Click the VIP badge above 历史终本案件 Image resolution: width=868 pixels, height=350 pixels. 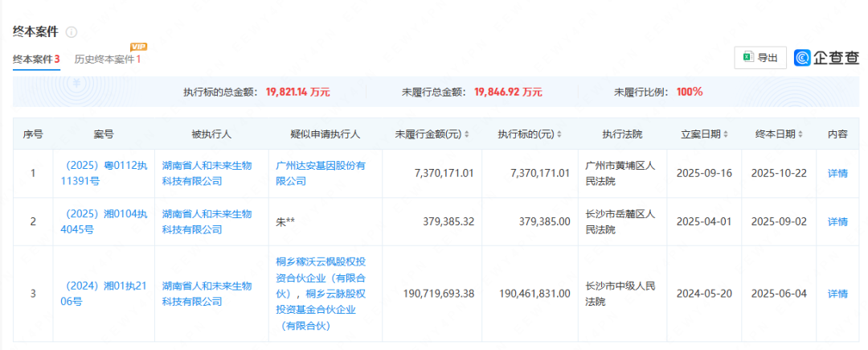pyautogui.click(x=138, y=47)
